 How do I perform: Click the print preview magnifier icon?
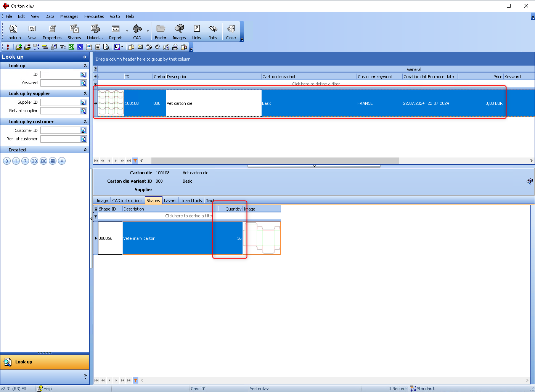click(106, 47)
